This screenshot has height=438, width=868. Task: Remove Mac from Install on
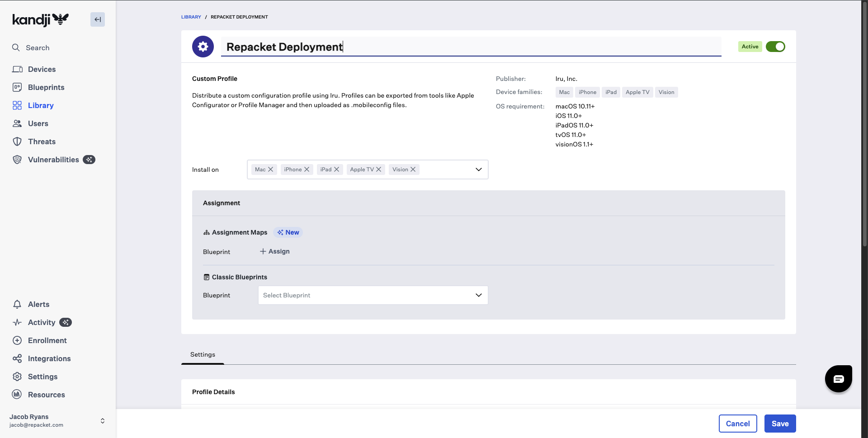(x=271, y=170)
